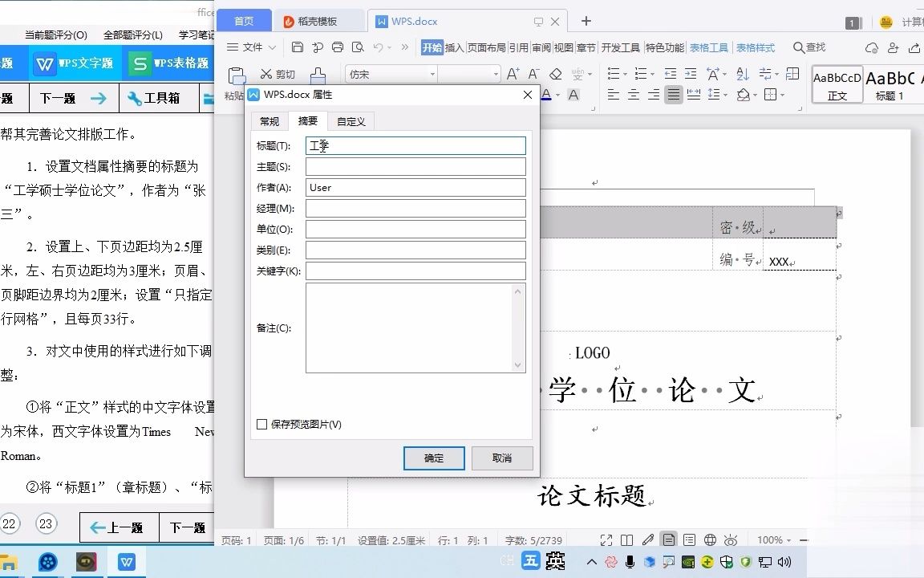Click the justify alignment icon
This screenshot has height=578, width=924.
point(674,95)
